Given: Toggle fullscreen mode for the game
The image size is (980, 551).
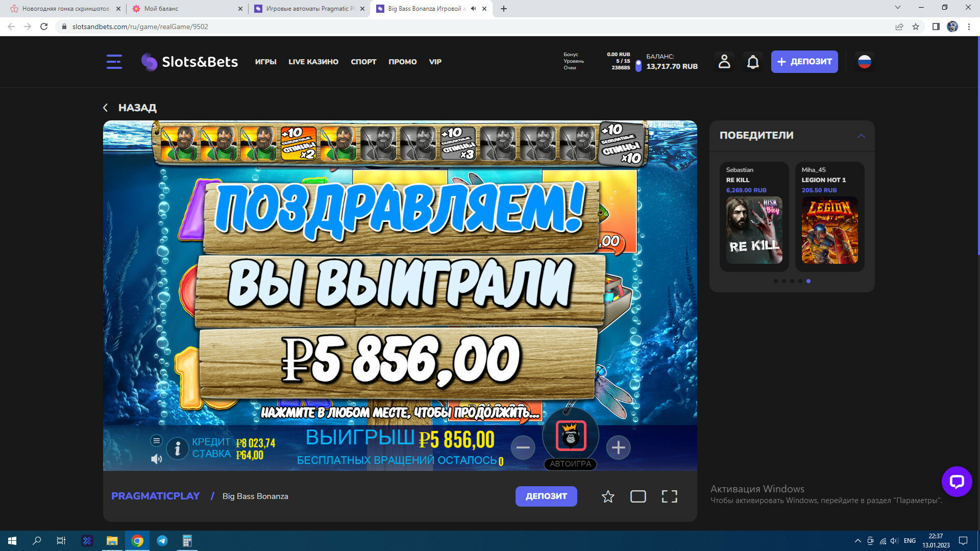Looking at the screenshot, I should [669, 496].
